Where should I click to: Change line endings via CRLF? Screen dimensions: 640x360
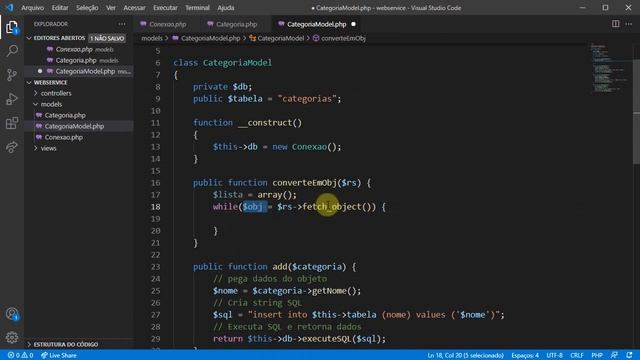click(x=577, y=356)
